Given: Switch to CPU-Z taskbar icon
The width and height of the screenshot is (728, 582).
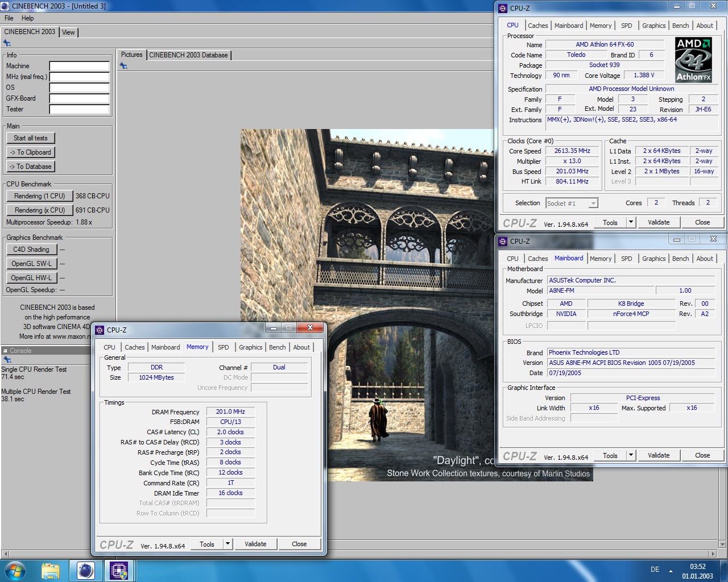Looking at the screenshot, I should coord(119,571).
